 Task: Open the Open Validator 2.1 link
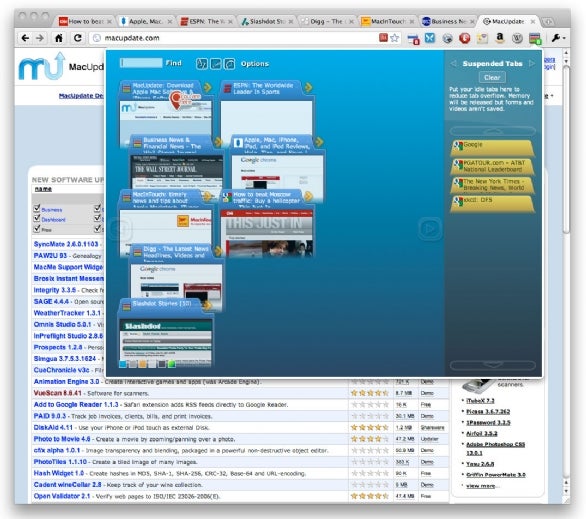point(62,496)
